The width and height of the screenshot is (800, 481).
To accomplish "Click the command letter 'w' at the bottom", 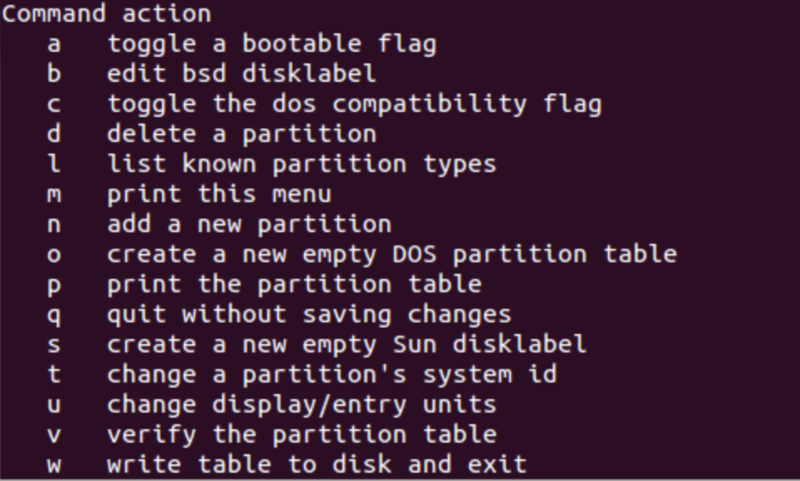I will coord(53,464).
